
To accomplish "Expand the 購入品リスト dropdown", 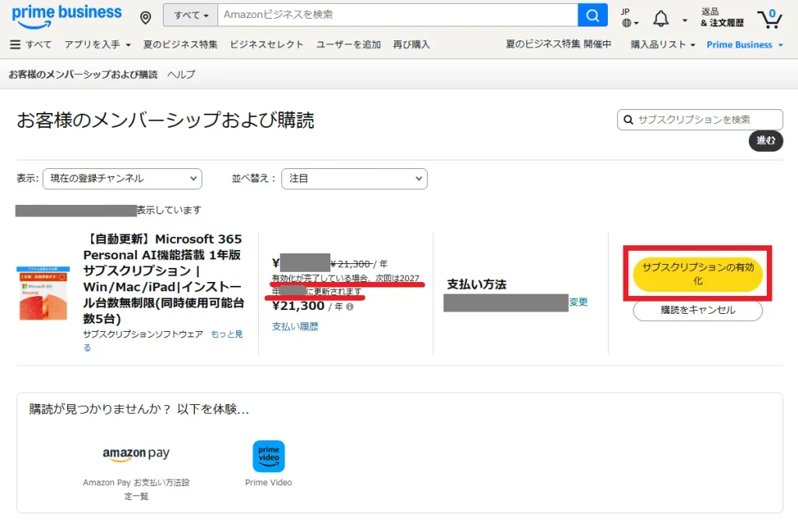I will pos(662,44).
